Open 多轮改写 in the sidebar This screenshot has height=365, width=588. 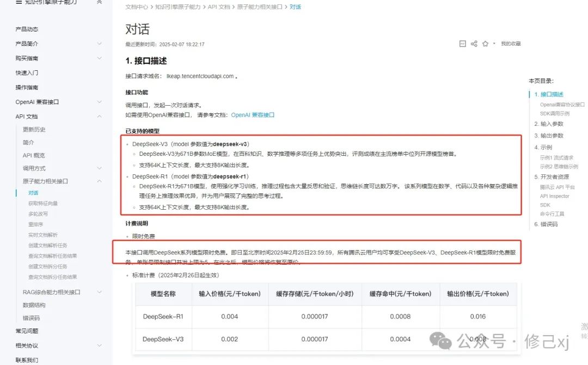tap(38, 214)
